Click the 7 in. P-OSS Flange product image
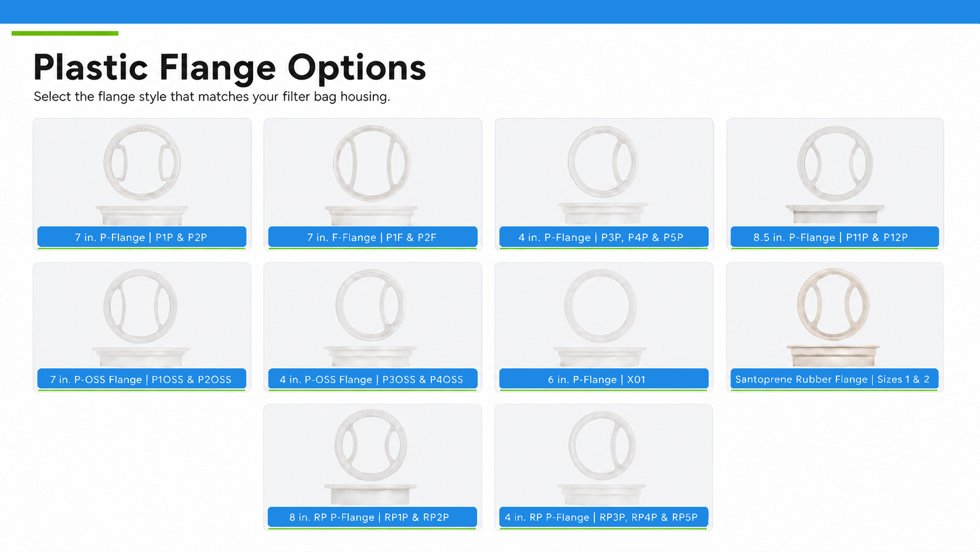 [141, 318]
